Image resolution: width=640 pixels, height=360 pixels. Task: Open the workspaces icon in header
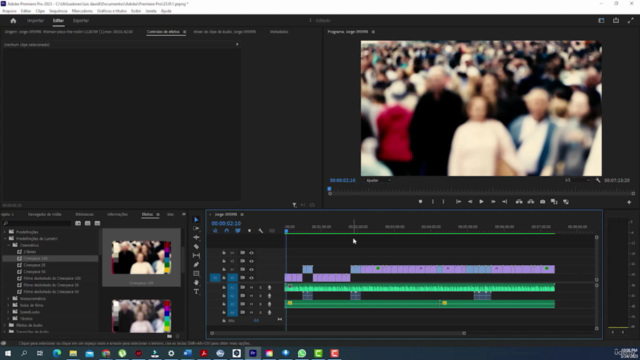tap(601, 20)
